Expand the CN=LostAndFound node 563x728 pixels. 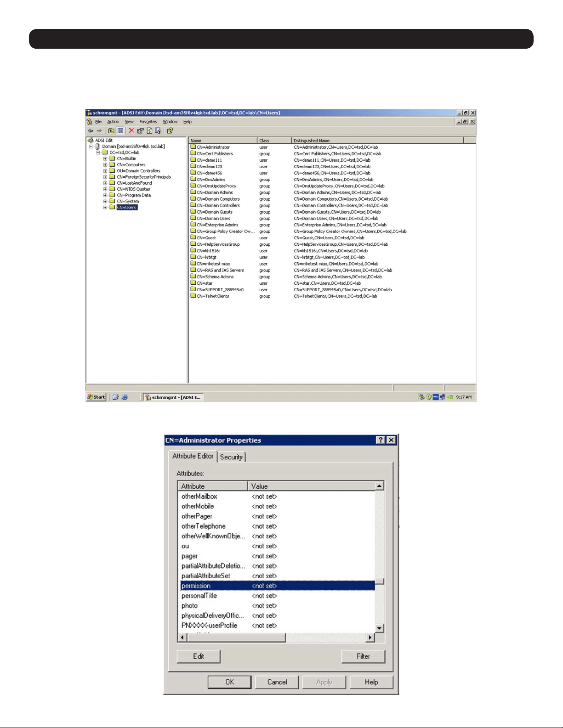pos(105,183)
